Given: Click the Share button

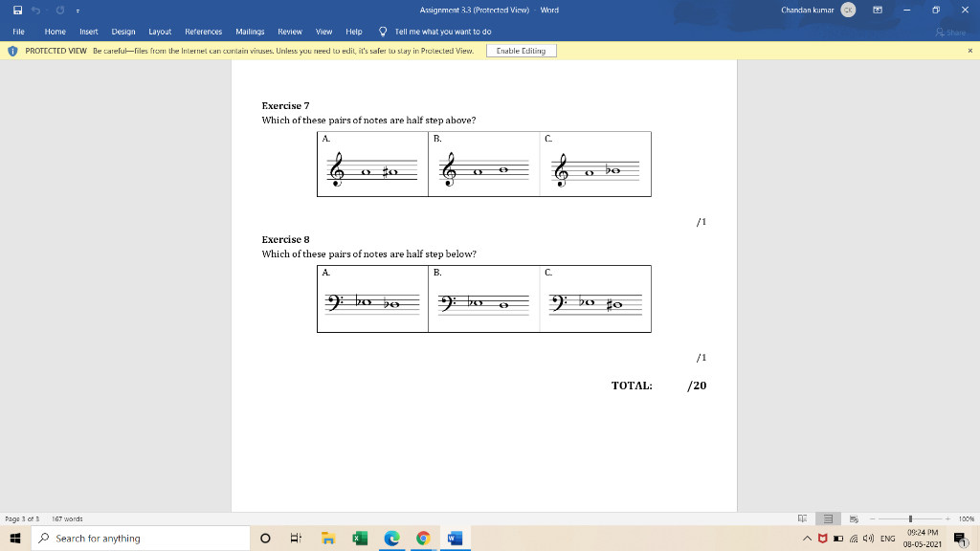Looking at the screenshot, I should [950, 32].
